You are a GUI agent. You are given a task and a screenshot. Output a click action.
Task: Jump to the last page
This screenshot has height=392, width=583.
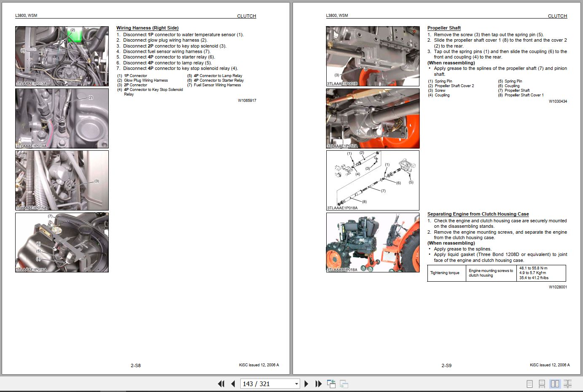[319, 384]
